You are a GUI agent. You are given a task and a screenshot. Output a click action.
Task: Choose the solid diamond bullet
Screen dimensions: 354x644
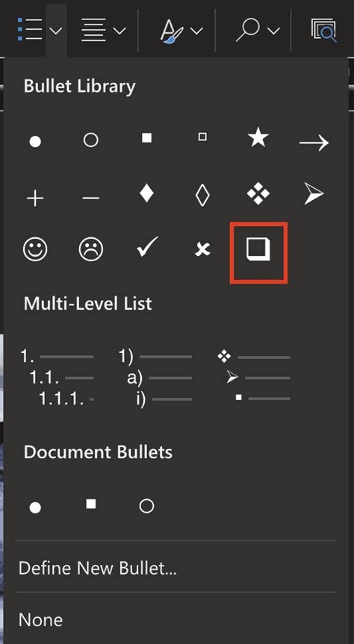click(147, 193)
